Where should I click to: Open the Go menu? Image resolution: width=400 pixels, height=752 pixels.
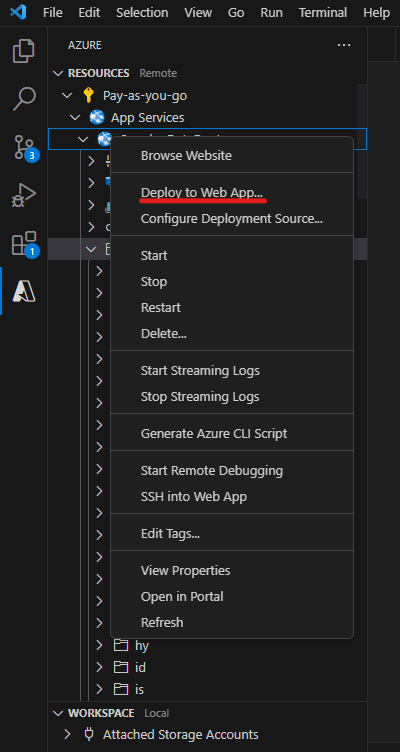(x=236, y=12)
